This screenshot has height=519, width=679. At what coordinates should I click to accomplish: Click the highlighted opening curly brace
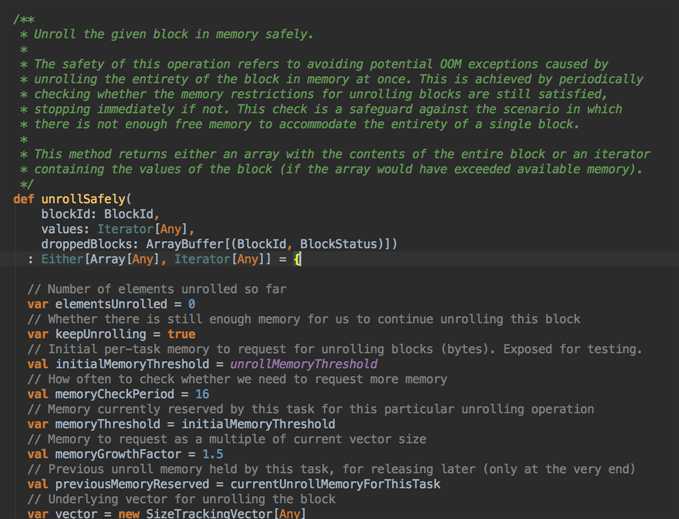297,260
